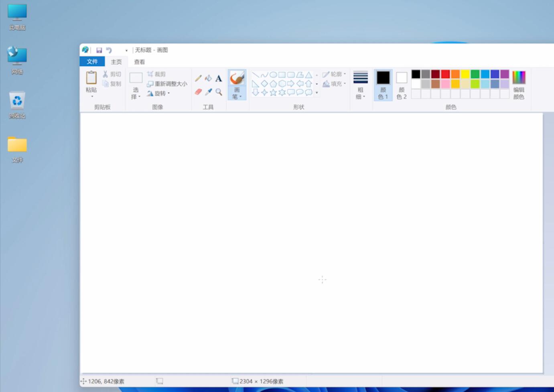554x392 pixels.
Task: Pick the yellow color swatch
Action: pyautogui.click(x=465, y=74)
